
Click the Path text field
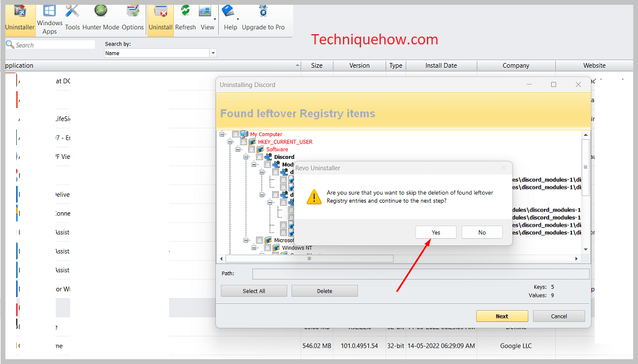point(421,274)
